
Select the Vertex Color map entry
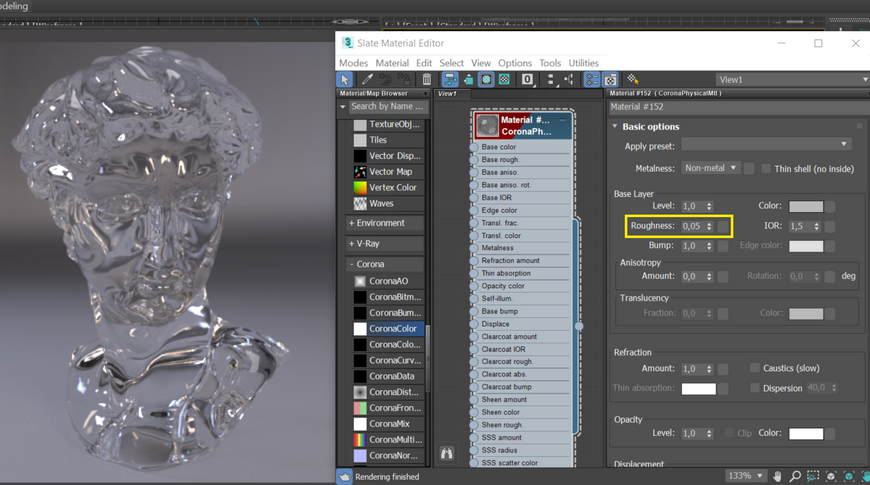[x=392, y=187]
